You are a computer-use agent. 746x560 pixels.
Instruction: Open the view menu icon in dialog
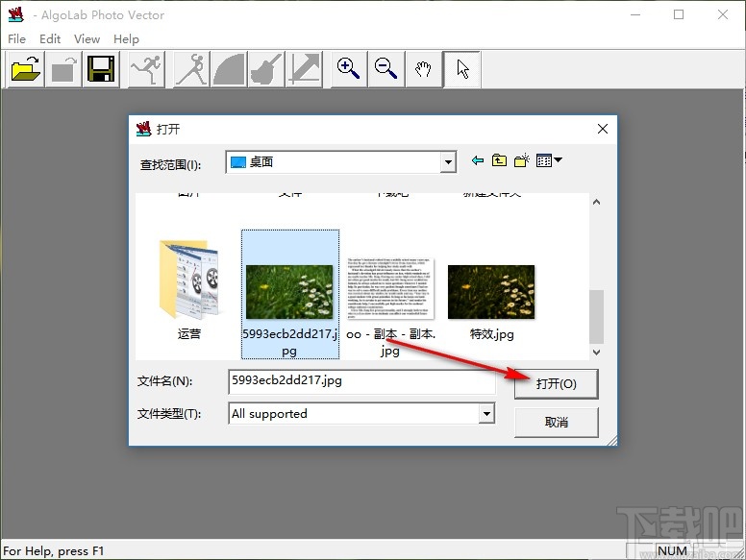click(549, 160)
